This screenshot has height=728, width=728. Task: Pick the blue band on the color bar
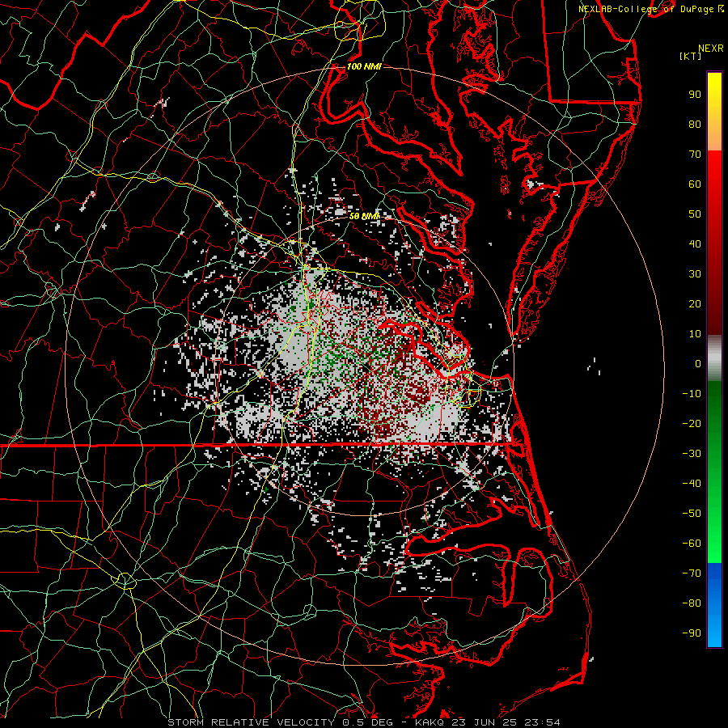pos(714,604)
